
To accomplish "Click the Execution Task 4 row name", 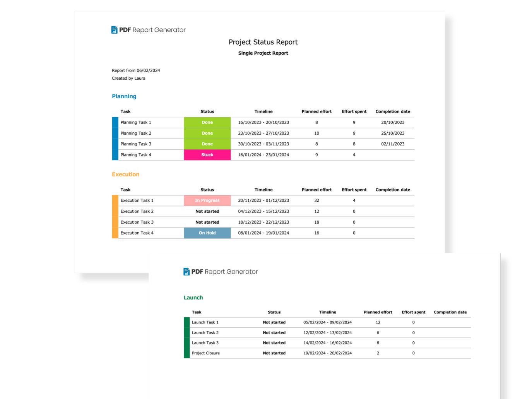I will [137, 233].
